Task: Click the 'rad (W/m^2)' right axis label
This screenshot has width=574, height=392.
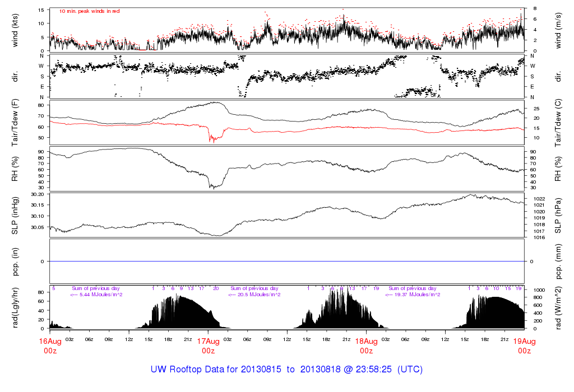Action: tap(558, 307)
